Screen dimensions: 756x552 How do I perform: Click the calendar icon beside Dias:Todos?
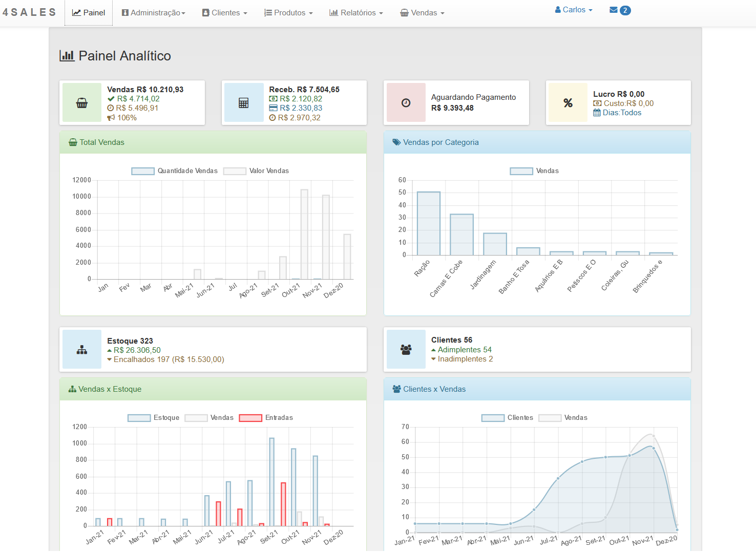pos(597,113)
